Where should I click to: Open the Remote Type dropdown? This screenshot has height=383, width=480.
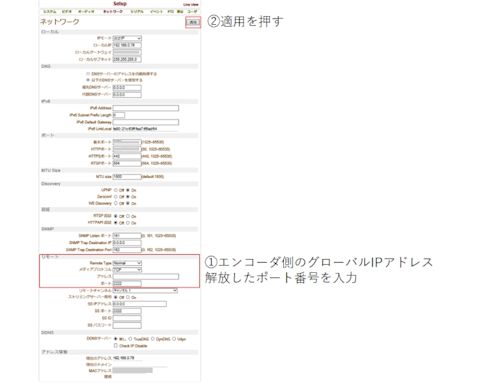pos(127,263)
